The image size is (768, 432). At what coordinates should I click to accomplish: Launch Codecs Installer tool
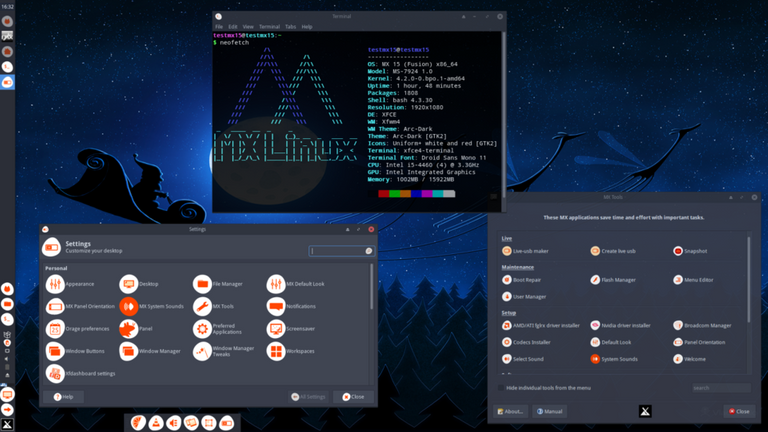[527, 342]
